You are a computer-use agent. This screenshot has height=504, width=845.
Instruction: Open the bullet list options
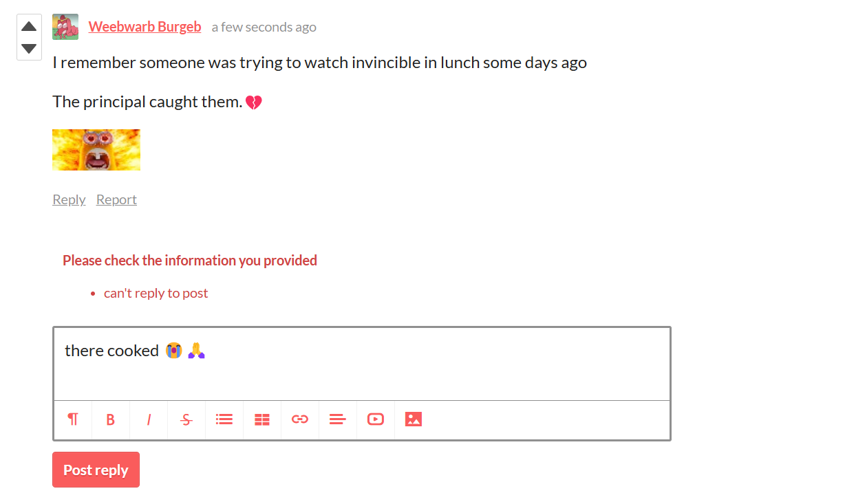tap(224, 419)
